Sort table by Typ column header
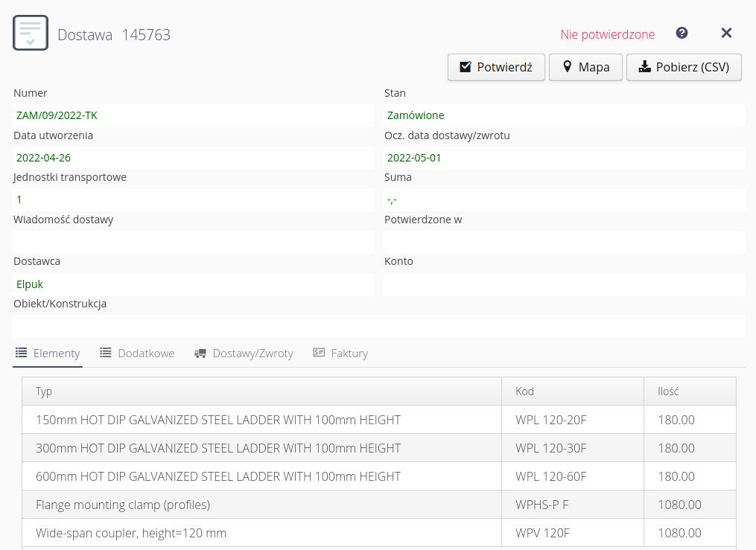 [x=44, y=391]
